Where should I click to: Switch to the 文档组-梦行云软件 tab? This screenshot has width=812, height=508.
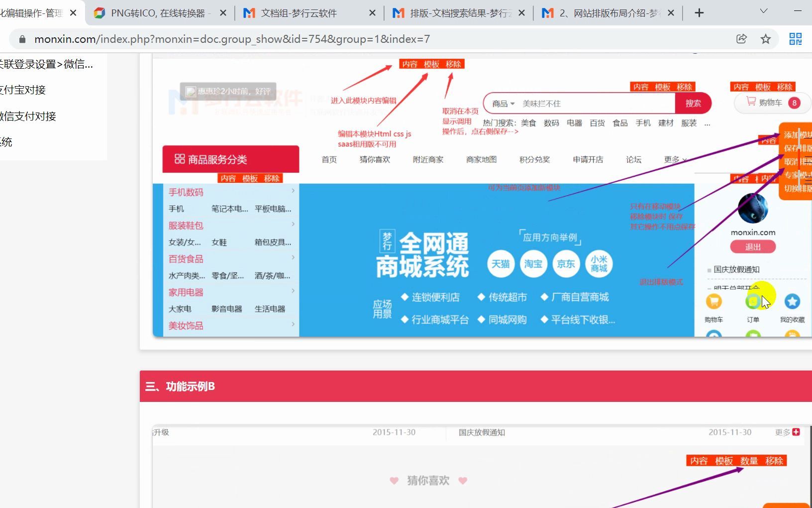point(299,13)
